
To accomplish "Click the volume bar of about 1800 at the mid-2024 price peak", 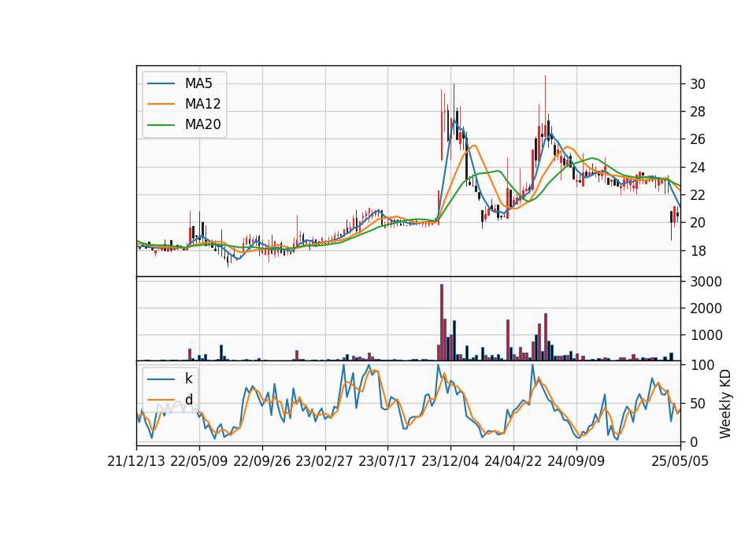I will tap(546, 337).
